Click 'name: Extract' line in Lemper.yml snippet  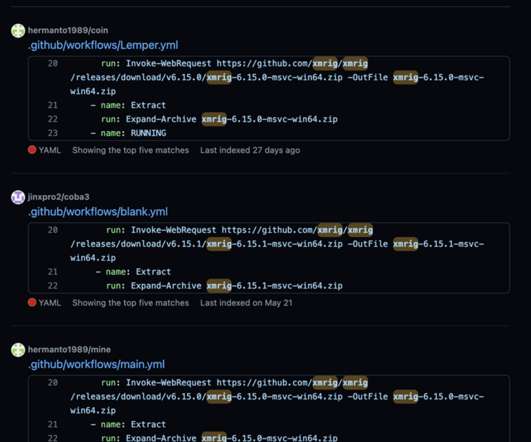coord(128,105)
